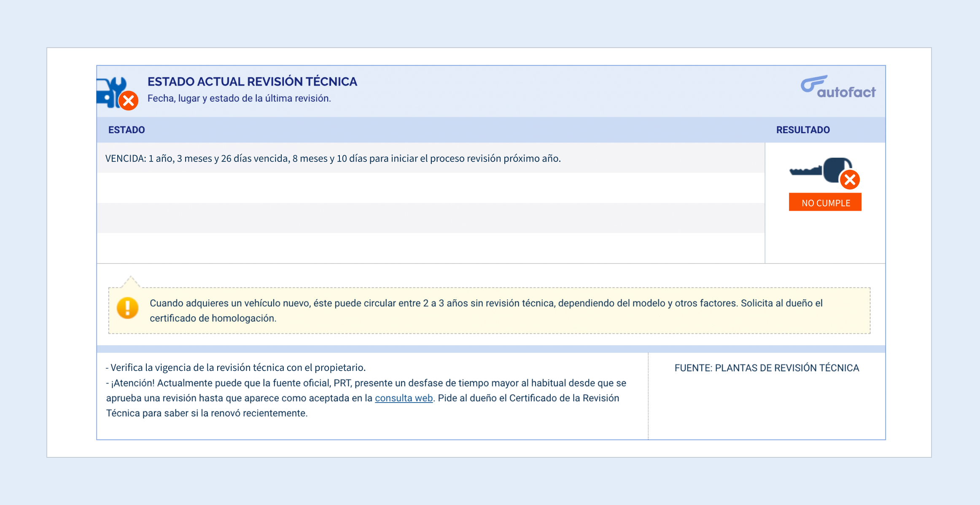Viewport: 980px width, 505px height.
Task: Click the orange X badge on car icon
Action: pyautogui.click(x=129, y=101)
